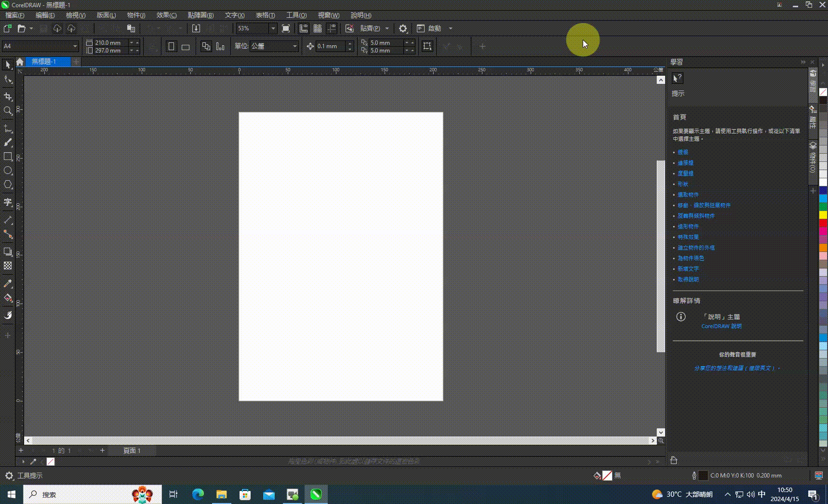This screenshot has height=504, width=828.
Task: Click the New document icon
Action: (8, 28)
